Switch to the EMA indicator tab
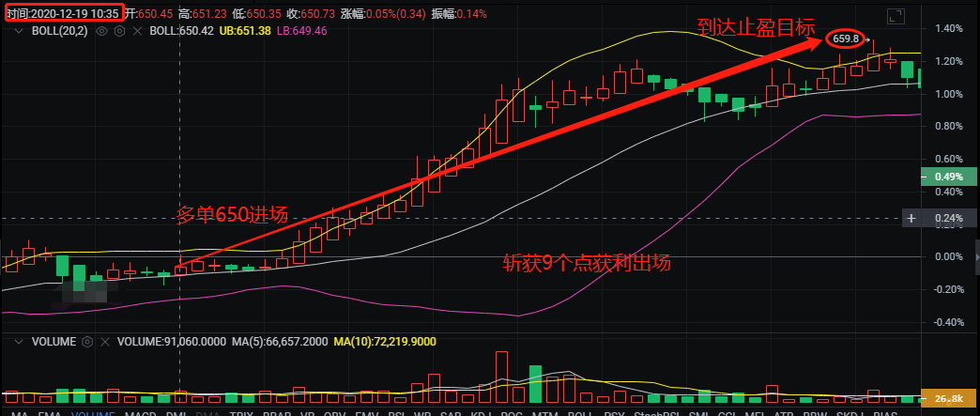 [x=50, y=413]
